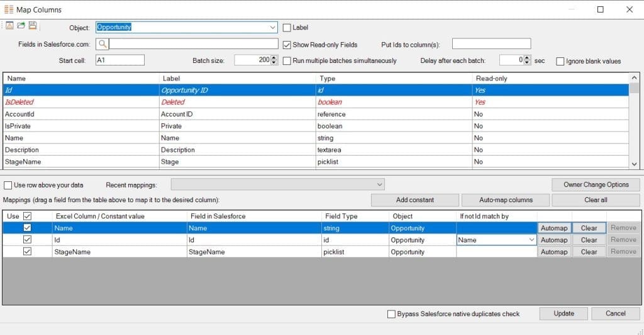Click the Read-only column header
644x335 pixels.
pyautogui.click(x=550, y=79)
